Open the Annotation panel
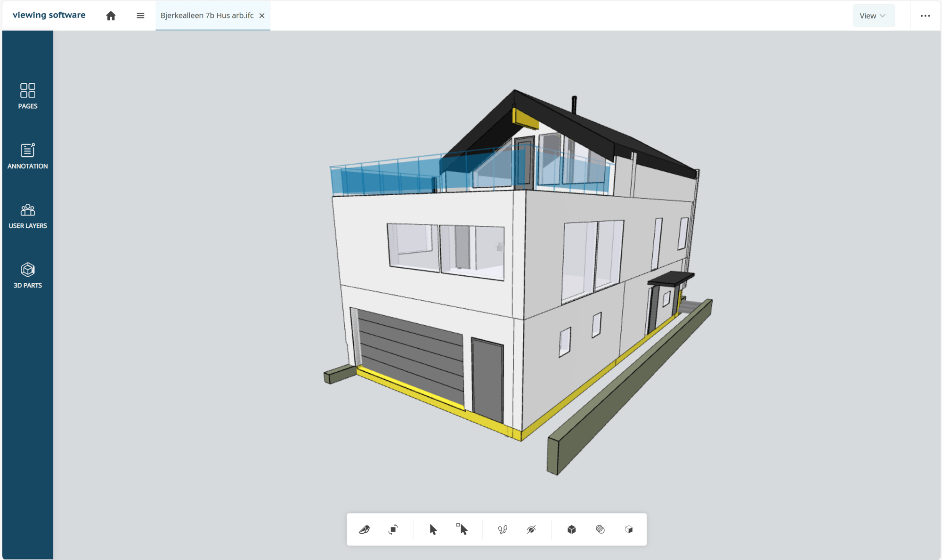This screenshot has height=560, width=942. point(27,156)
